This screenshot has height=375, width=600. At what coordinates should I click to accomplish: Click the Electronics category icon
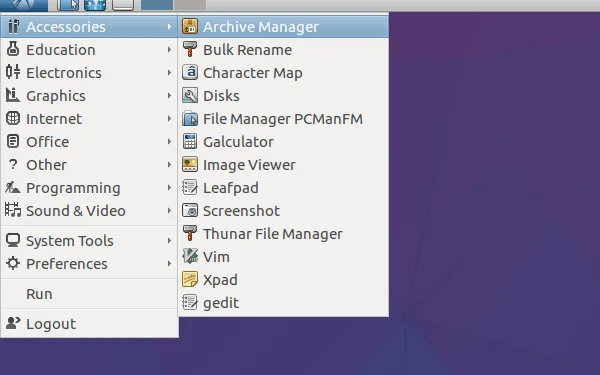click(x=13, y=72)
